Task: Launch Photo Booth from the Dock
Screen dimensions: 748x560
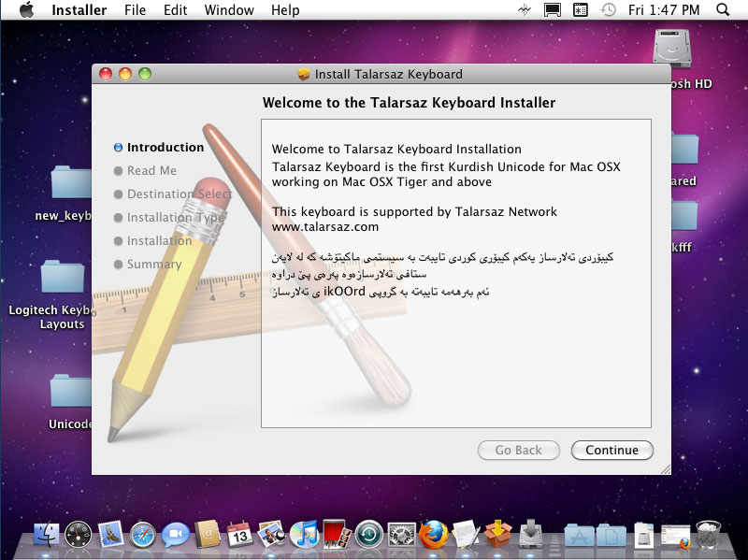Action: pyautogui.click(x=337, y=533)
